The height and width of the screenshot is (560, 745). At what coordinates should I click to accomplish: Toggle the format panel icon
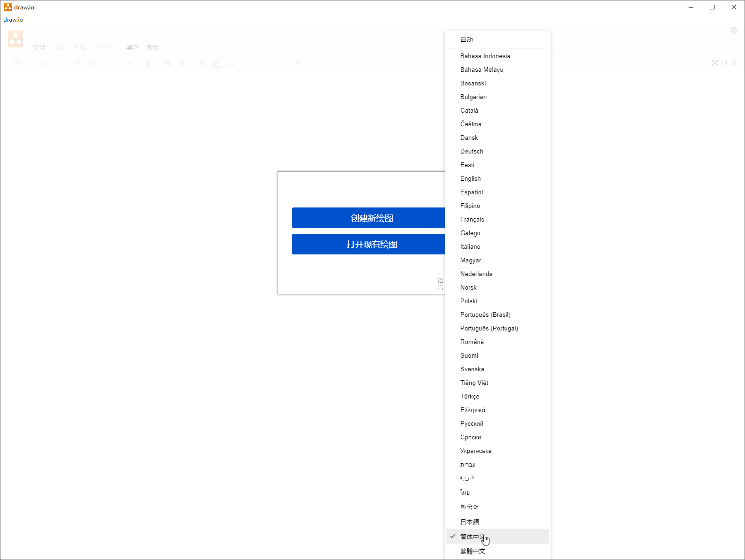724,63
